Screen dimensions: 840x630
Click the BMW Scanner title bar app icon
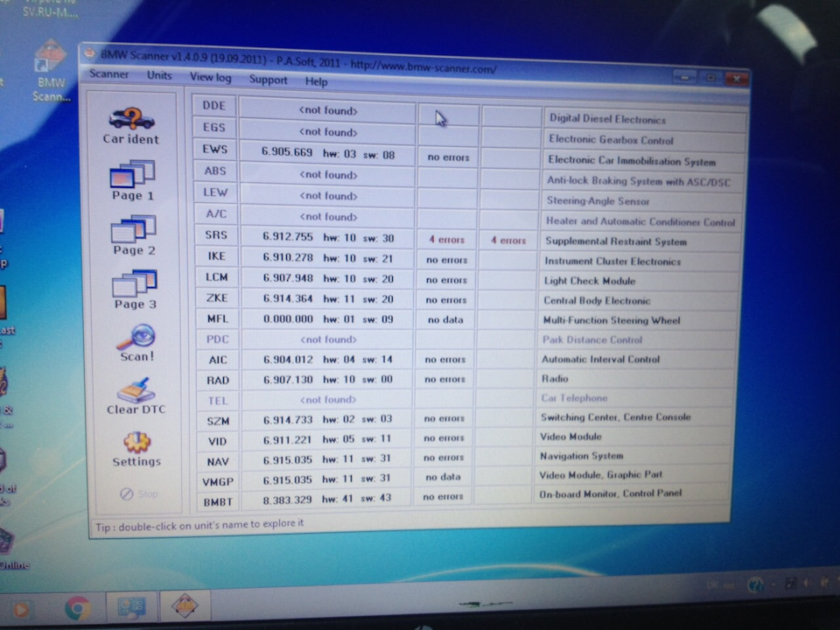(x=89, y=53)
